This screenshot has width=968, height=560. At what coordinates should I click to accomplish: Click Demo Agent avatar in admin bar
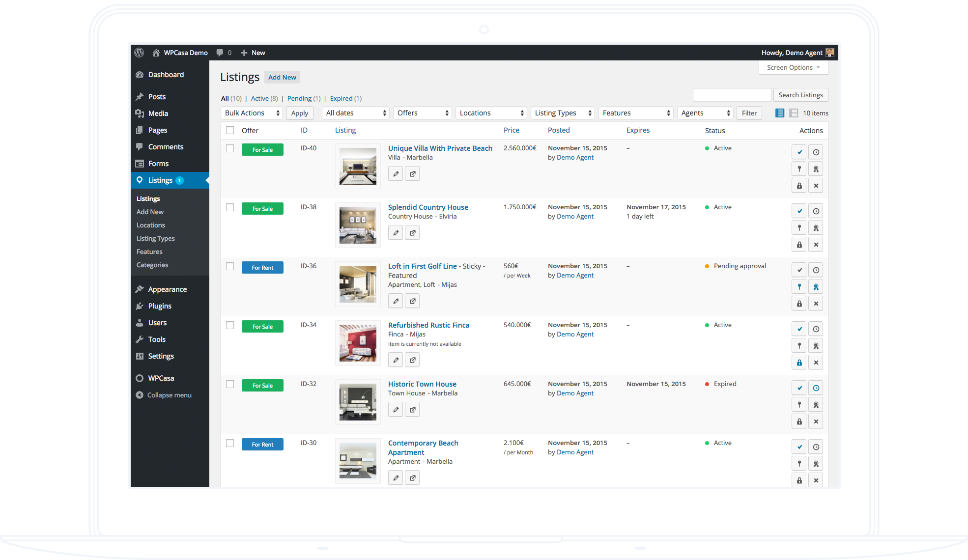[830, 53]
